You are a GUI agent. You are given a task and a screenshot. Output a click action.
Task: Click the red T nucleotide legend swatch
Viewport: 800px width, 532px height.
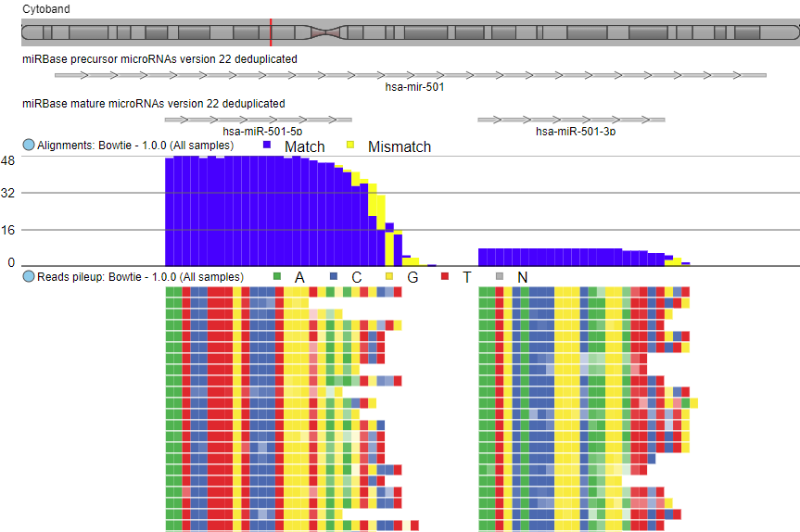pos(444,276)
